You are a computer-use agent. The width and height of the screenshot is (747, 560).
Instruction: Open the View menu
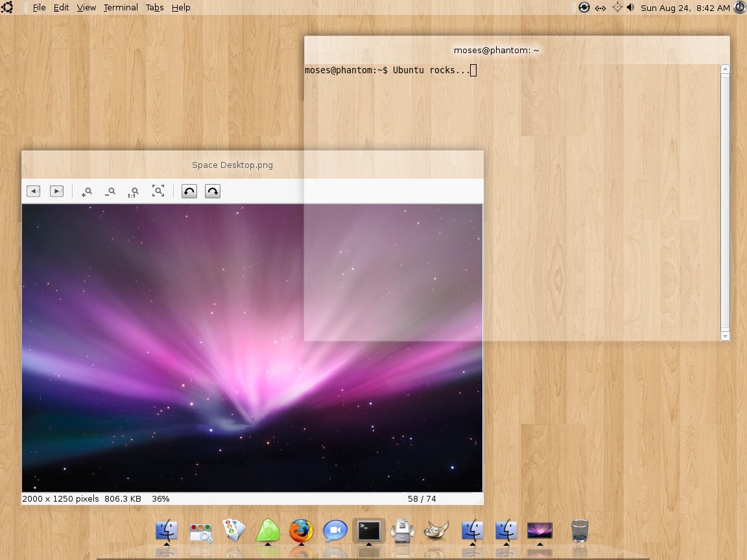[86, 8]
